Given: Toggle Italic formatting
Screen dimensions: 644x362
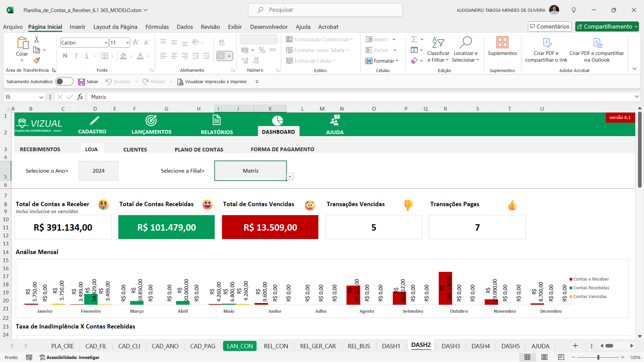Looking at the screenshot, I should pyautogui.click(x=76, y=56).
